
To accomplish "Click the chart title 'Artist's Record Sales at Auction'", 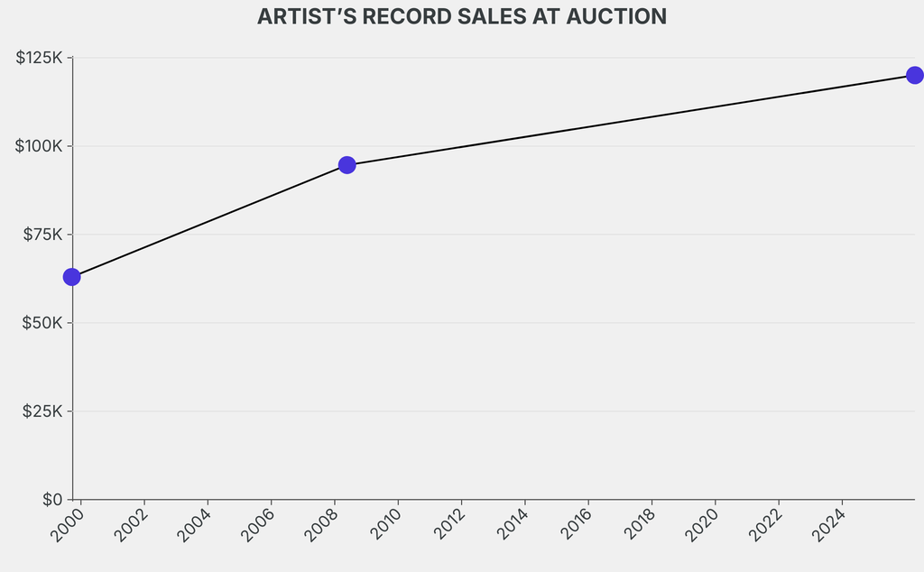I will tap(462, 17).
